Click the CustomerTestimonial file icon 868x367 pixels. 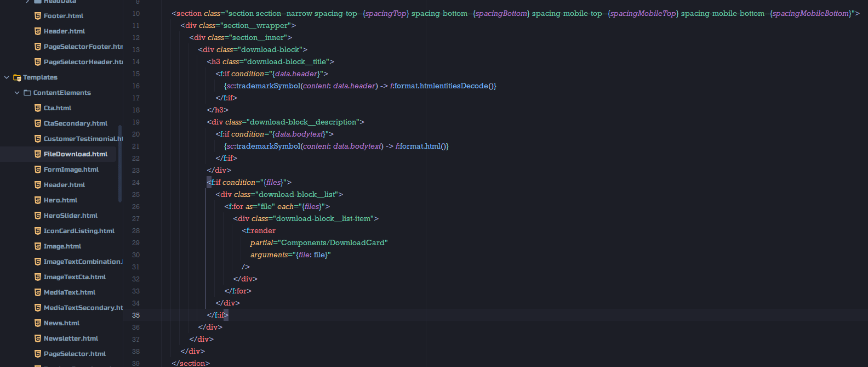pos(38,139)
